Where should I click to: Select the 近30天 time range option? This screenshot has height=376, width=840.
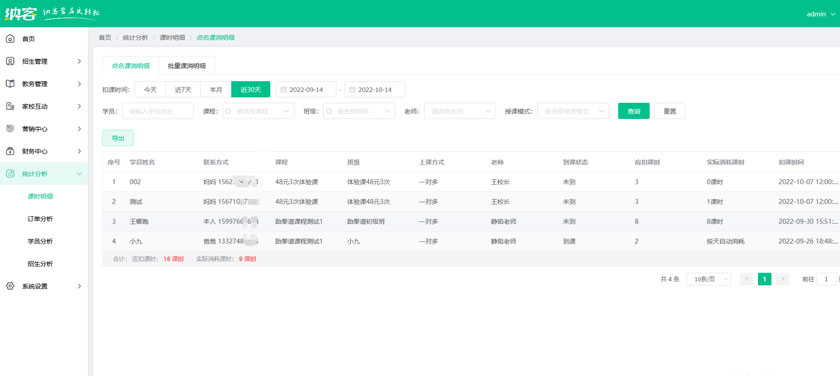251,90
